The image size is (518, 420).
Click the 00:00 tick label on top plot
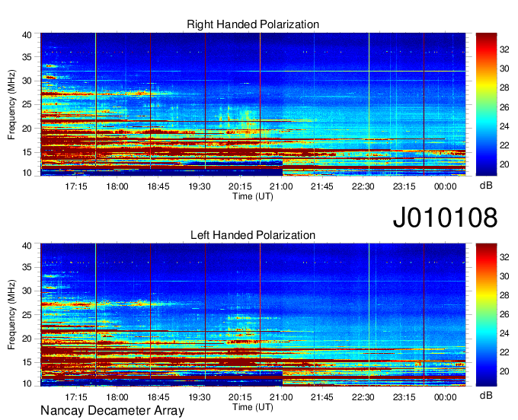click(446, 186)
